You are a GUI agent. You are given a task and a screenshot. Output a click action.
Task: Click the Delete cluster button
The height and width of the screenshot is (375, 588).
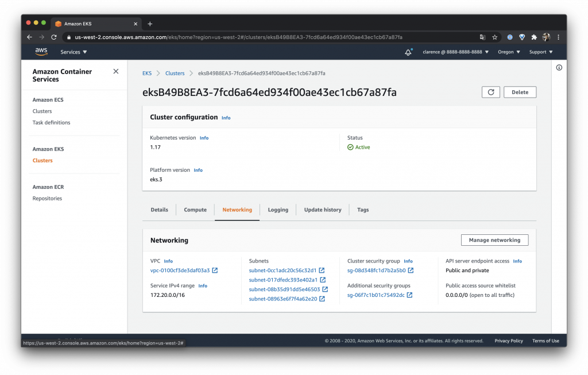(x=520, y=92)
